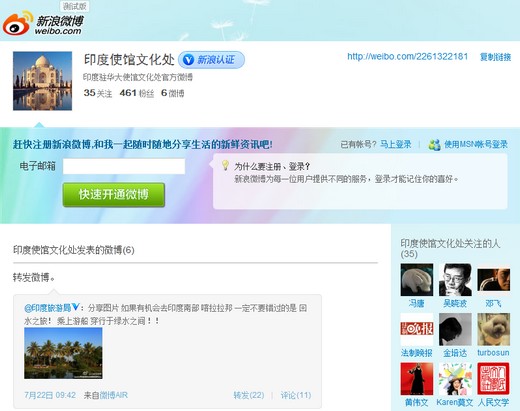The width and height of the screenshot is (520, 411).
Task: Open 黄伟文's avatar
Action: (x=417, y=379)
